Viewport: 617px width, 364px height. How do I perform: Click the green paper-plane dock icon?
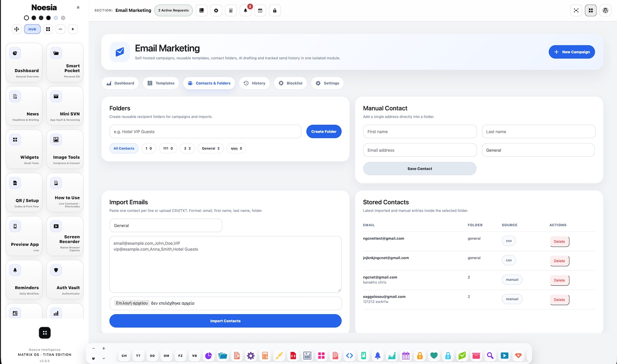pyautogui.click(x=462, y=356)
